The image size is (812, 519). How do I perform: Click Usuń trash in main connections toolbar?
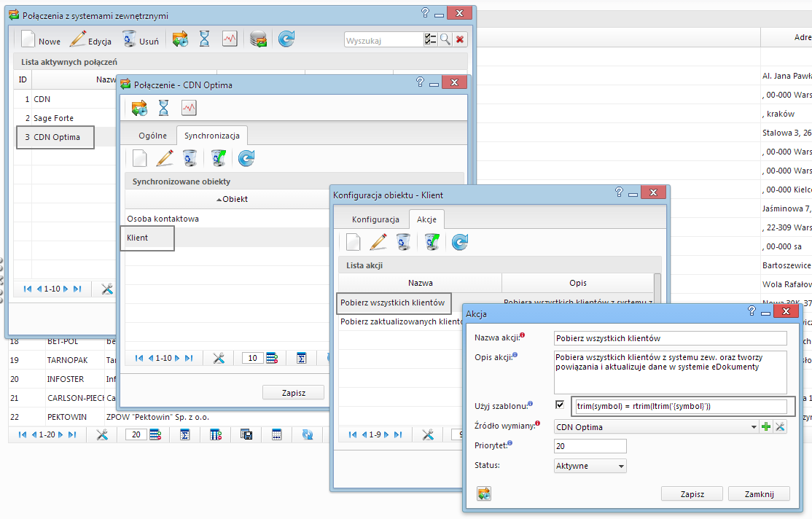pos(141,40)
